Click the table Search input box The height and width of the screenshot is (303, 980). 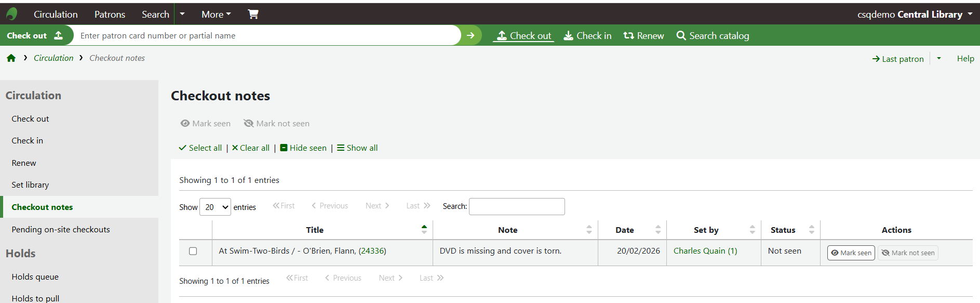point(517,206)
